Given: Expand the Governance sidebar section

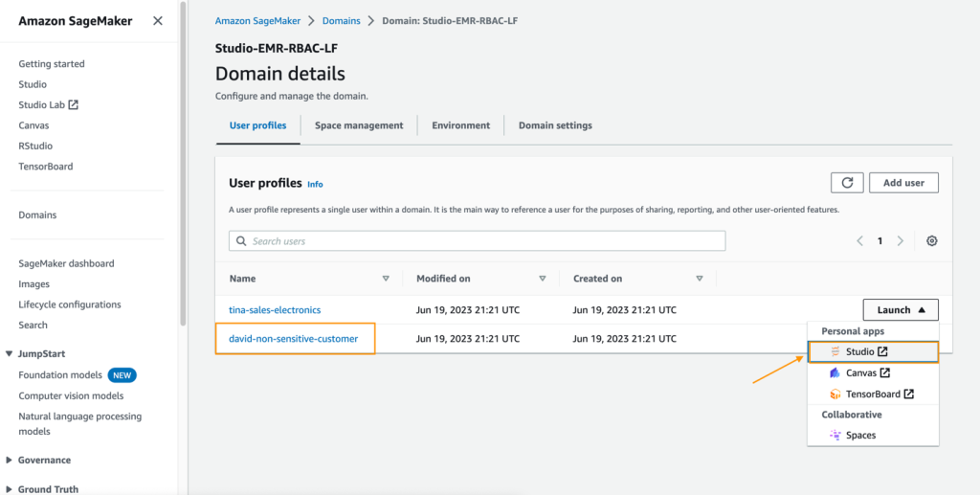Looking at the screenshot, I should tap(9, 460).
